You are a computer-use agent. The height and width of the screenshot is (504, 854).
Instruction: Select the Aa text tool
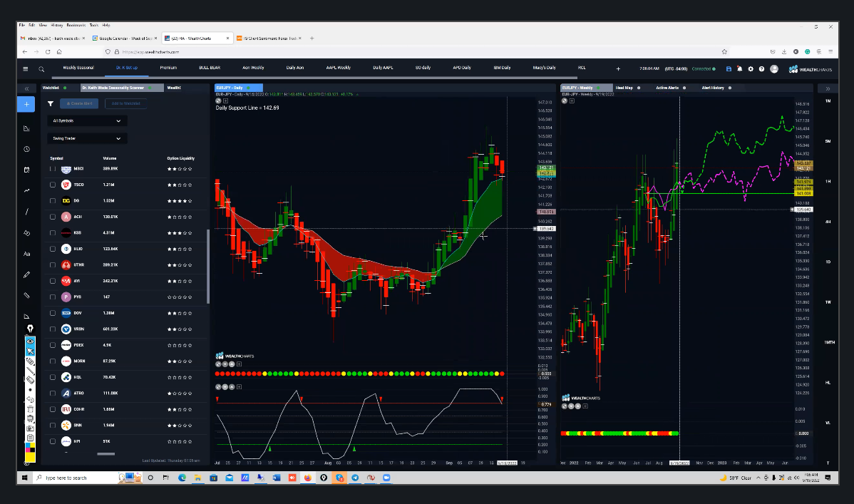pos(26,254)
